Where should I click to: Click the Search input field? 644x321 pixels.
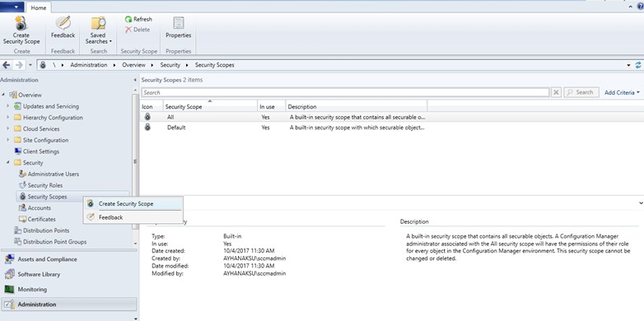[x=345, y=92]
